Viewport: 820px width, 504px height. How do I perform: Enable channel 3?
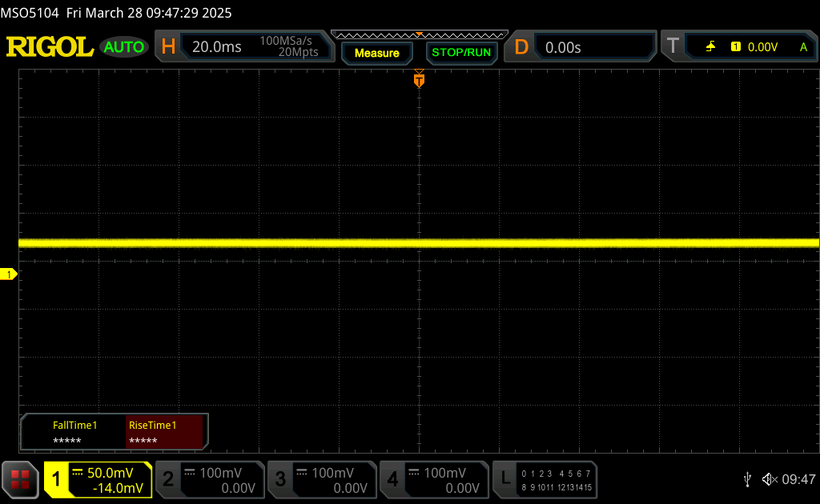pos(280,479)
